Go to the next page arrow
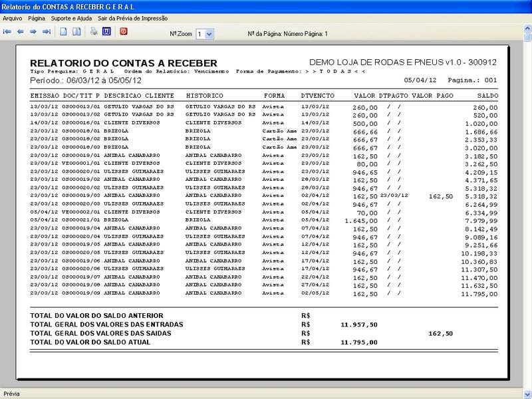This screenshot has height=399, width=532. (33, 31)
